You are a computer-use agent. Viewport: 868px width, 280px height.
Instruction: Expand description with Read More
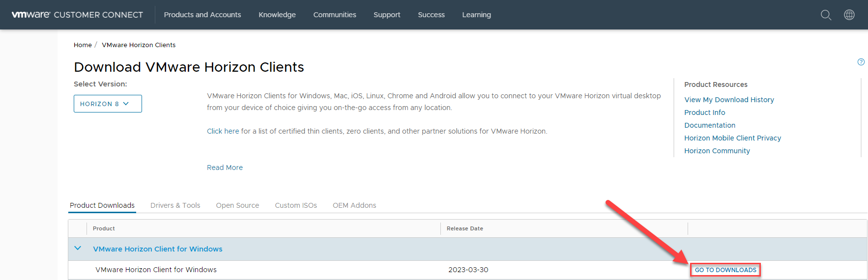coord(225,168)
